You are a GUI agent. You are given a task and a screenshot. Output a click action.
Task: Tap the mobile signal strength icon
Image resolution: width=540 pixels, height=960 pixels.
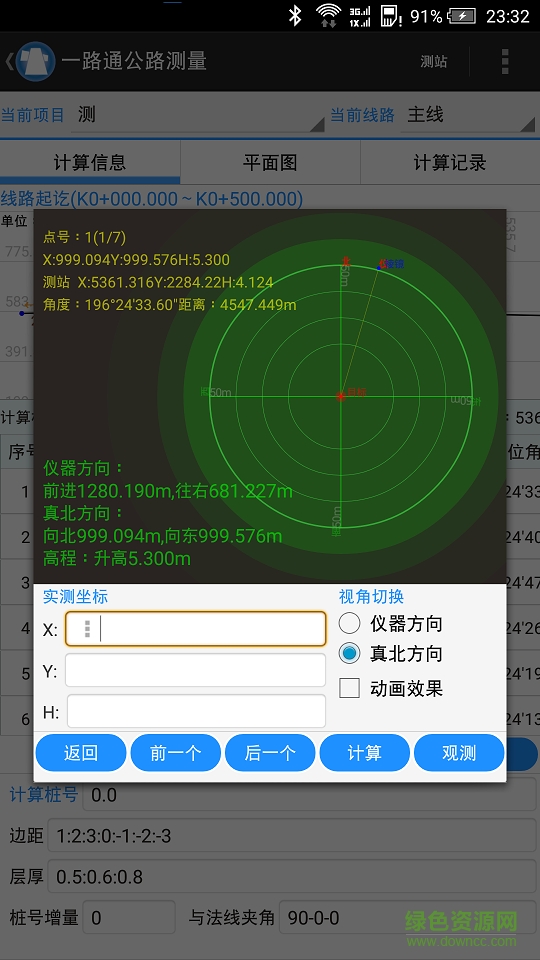click(x=359, y=17)
